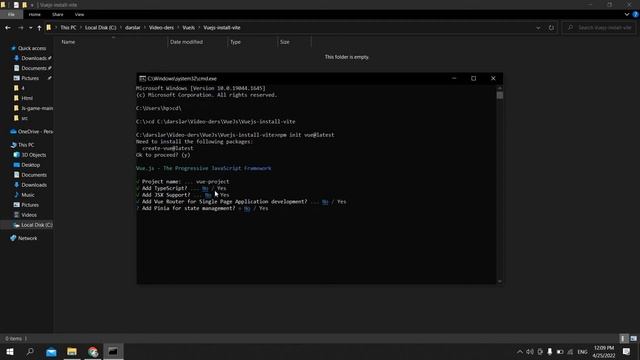Image resolution: width=640 pixels, height=360 pixels.
Task: Expand address bar history dropdown
Action: [x=538, y=28]
